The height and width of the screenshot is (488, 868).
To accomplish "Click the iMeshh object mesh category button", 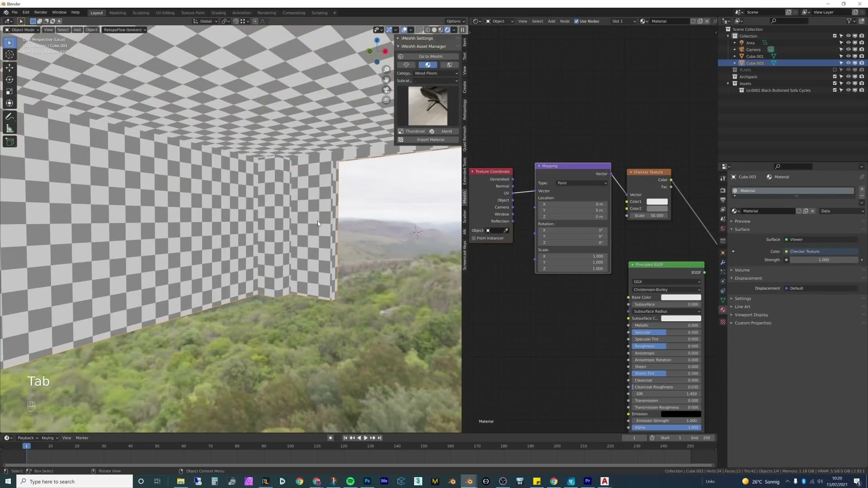I will (406, 65).
